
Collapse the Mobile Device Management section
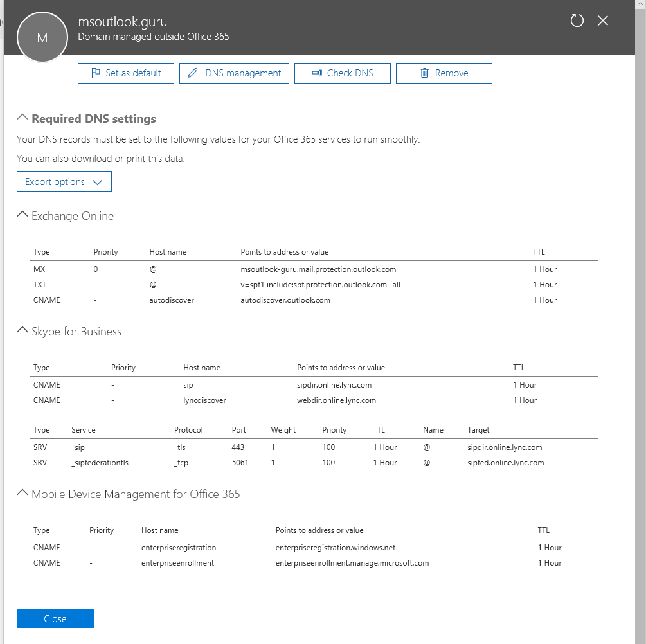(x=22, y=493)
